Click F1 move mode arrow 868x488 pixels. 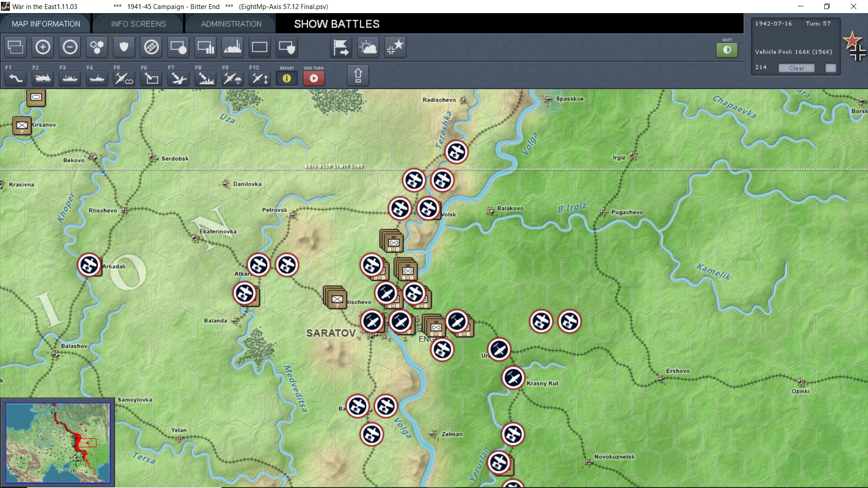click(15, 78)
